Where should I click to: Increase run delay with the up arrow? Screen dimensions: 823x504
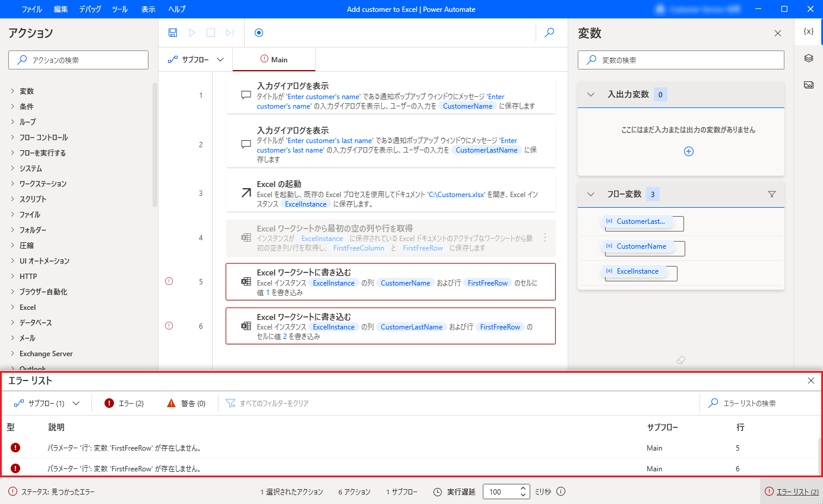tap(523, 489)
